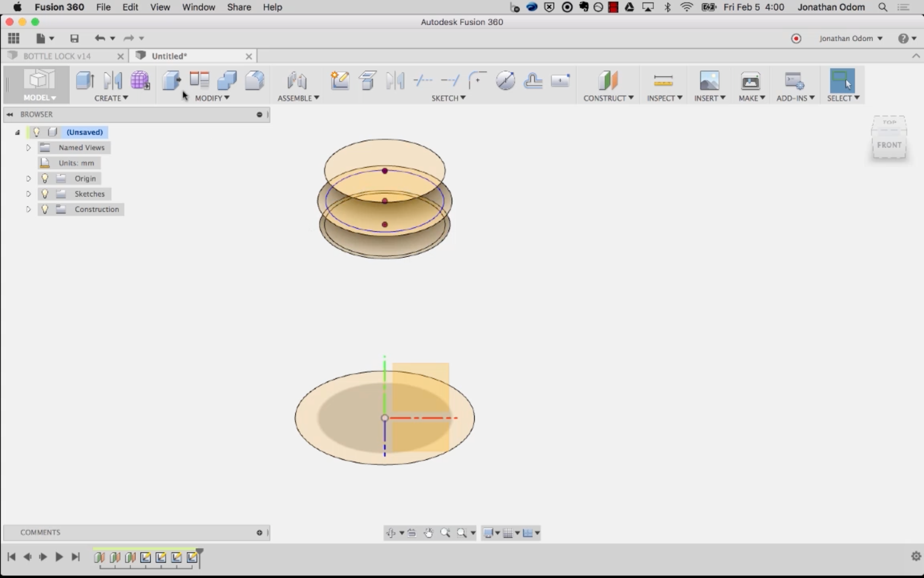Open the Measure tool under Inspect
This screenshot has height=578, width=924.
663,80
